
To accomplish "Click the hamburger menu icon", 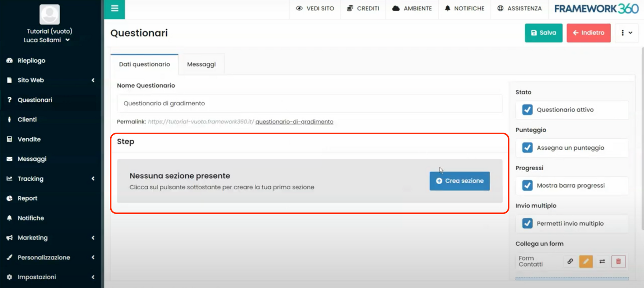I will click(x=114, y=9).
